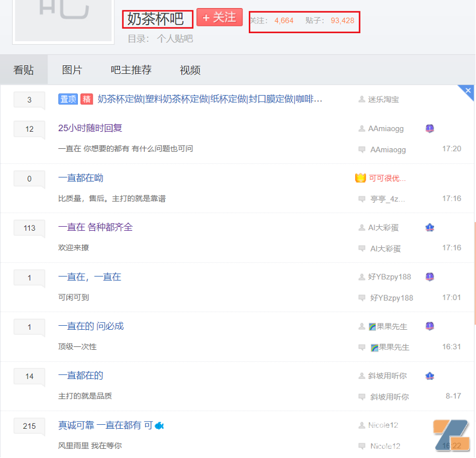Click the badge icon next to author 好YBzpy188

(430, 277)
